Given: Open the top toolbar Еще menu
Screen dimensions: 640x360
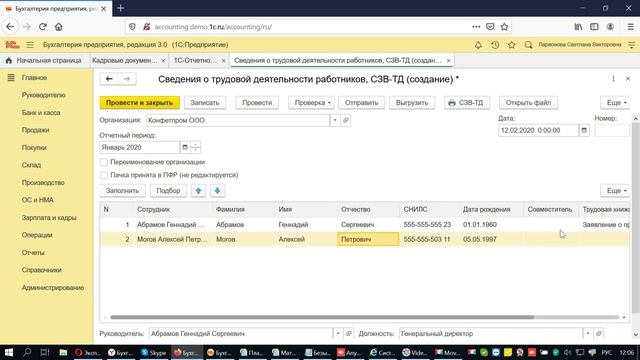Looking at the screenshot, I should click(615, 103).
